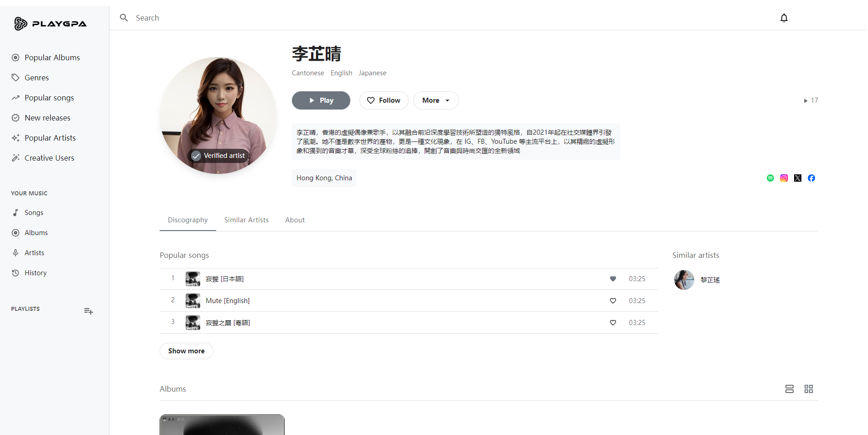Switch to About tab
The height and width of the screenshot is (435, 868).
[x=295, y=220]
